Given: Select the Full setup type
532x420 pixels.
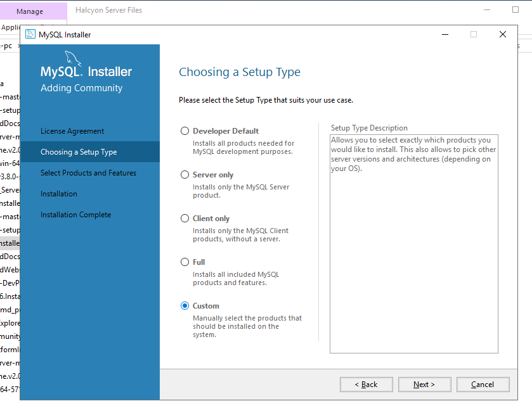Looking at the screenshot, I should pyautogui.click(x=185, y=262).
